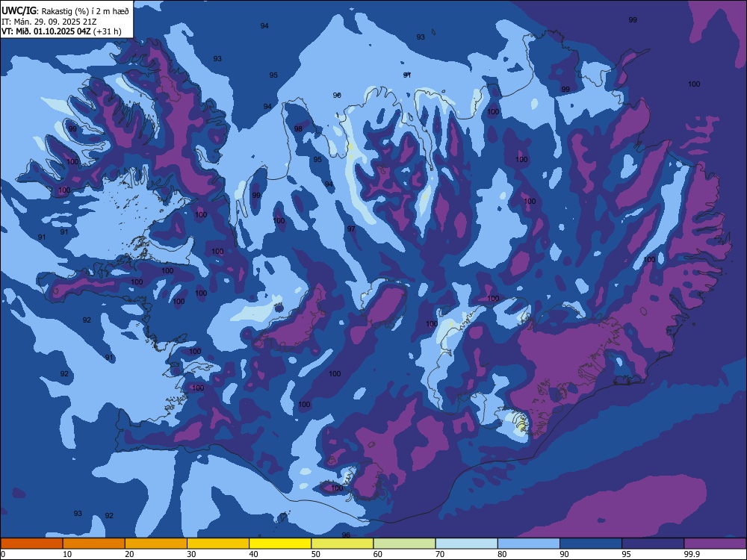Click the legend tick label '99.9'
This screenshot has height=560, width=747.
click(x=692, y=554)
